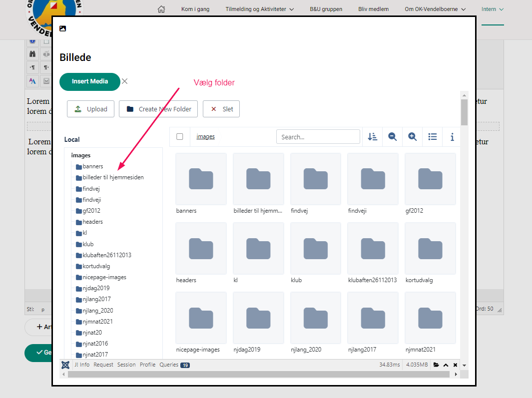Open the Om OK-Vendelboerne dropdown
The image size is (532, 398).
[436, 9]
